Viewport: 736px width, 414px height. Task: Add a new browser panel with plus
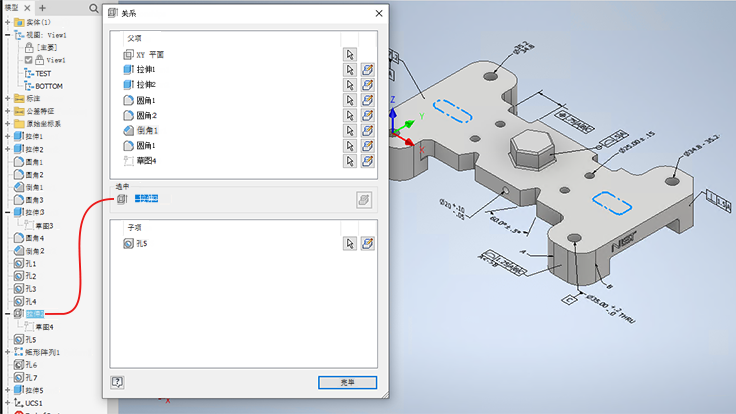(42, 8)
